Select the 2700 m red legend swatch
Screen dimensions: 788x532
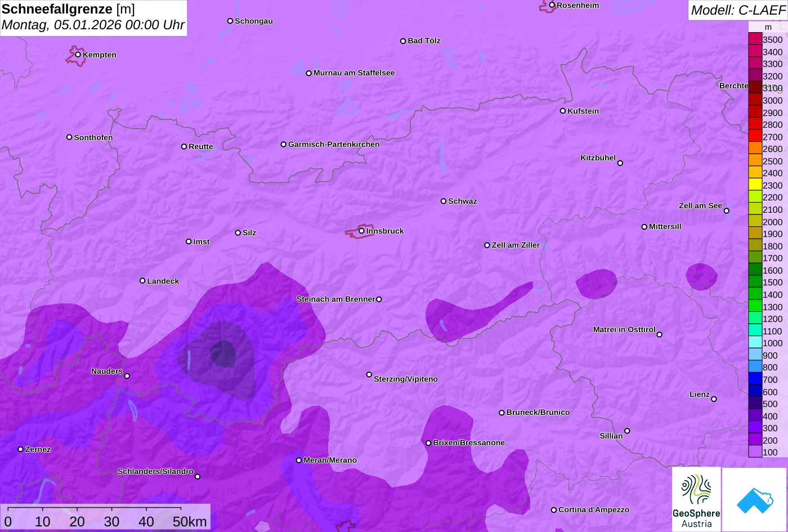coord(755,136)
